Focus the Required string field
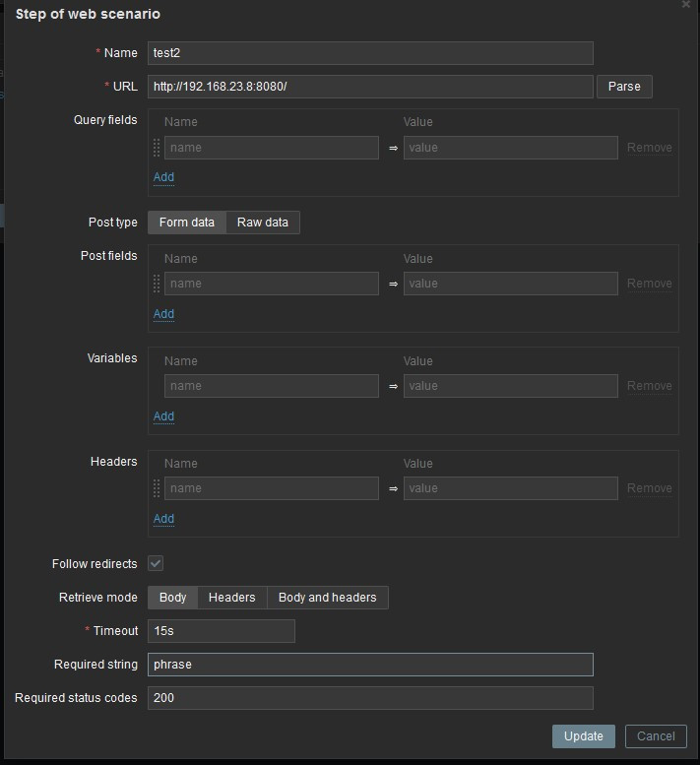700x765 pixels. tap(370, 665)
